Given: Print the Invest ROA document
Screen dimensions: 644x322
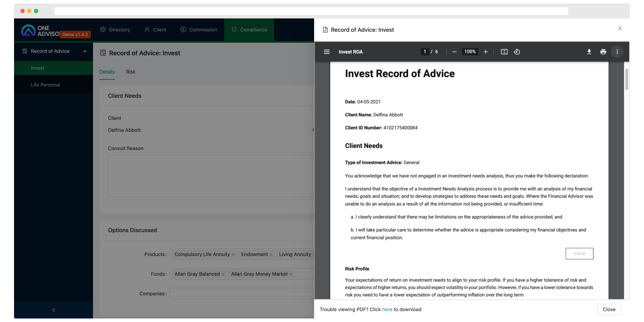Looking at the screenshot, I should point(603,52).
